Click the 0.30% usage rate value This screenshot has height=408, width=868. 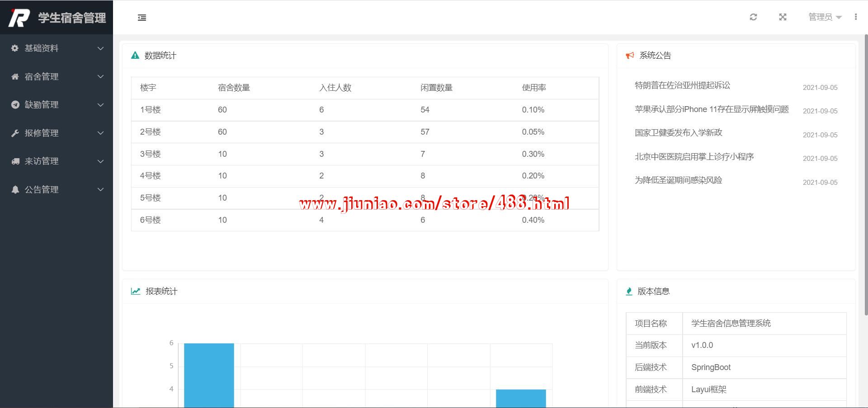tap(533, 154)
